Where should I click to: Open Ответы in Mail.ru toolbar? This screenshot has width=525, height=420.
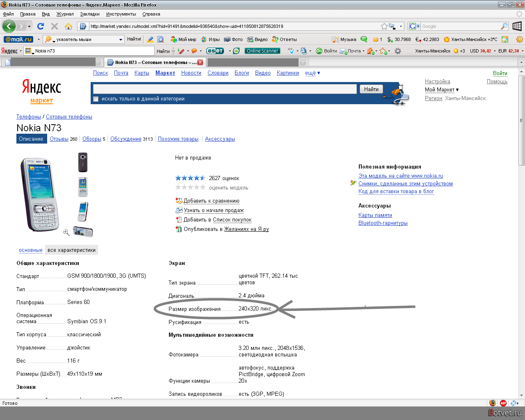pyautogui.click(x=284, y=39)
